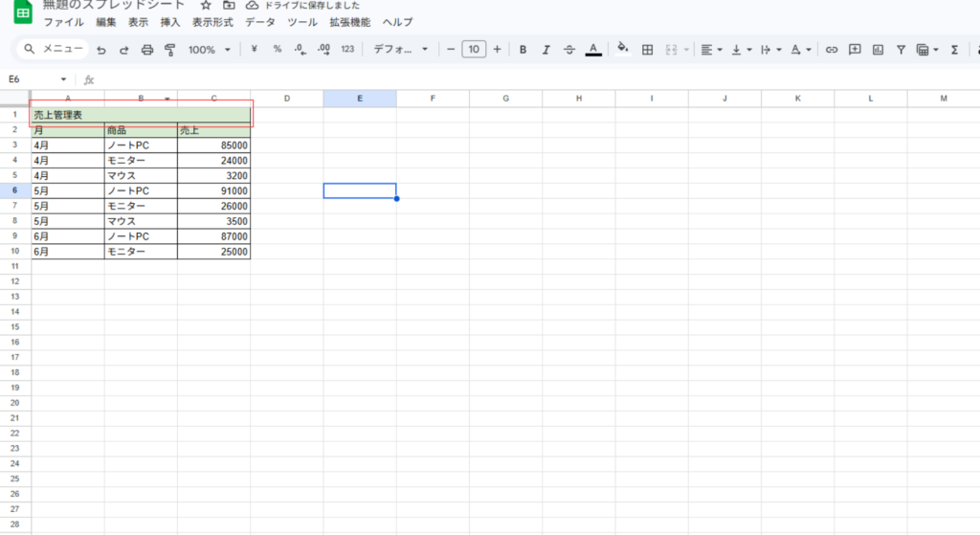Open the データ menu
Viewport: 980px width, 535px height.
(260, 21)
